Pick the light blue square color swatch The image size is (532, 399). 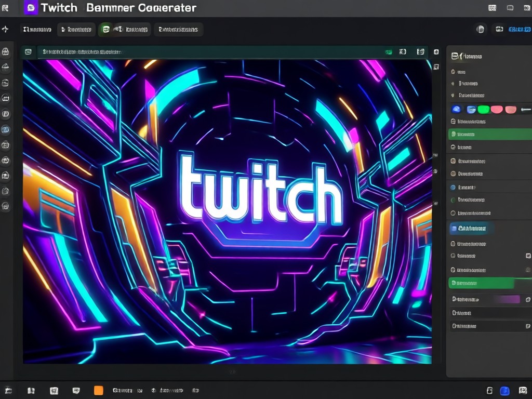click(x=471, y=109)
